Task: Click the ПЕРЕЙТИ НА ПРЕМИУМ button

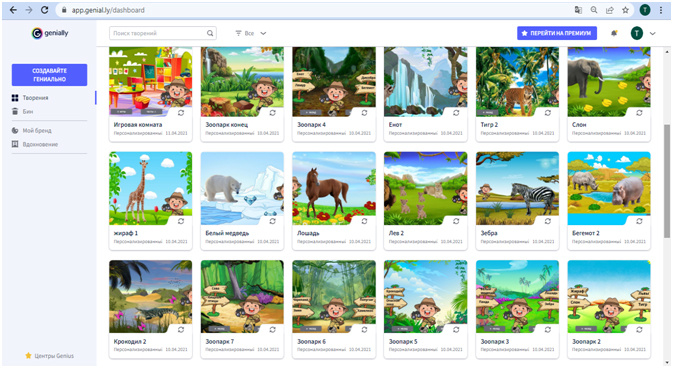Action: (x=557, y=33)
